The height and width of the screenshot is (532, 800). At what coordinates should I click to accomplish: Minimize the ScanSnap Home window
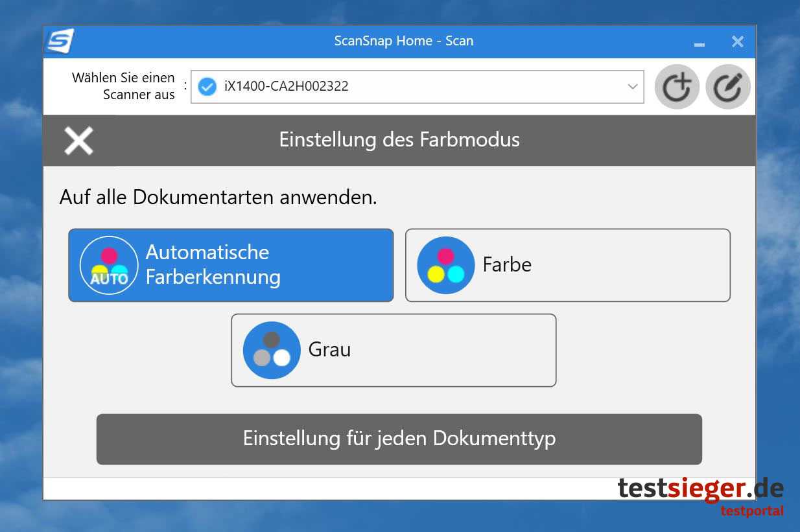point(700,43)
